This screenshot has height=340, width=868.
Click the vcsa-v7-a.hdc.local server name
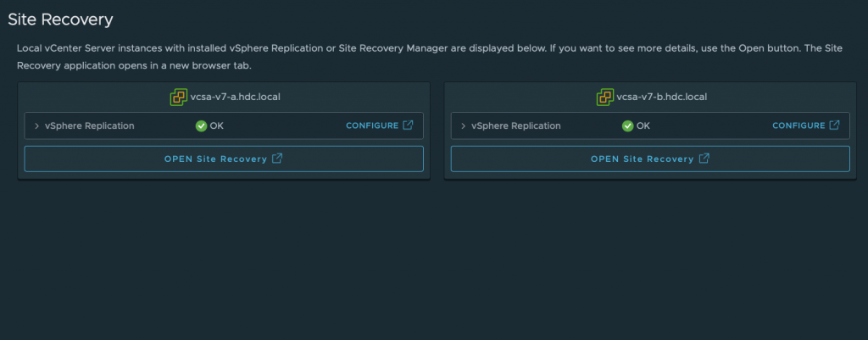tap(235, 97)
